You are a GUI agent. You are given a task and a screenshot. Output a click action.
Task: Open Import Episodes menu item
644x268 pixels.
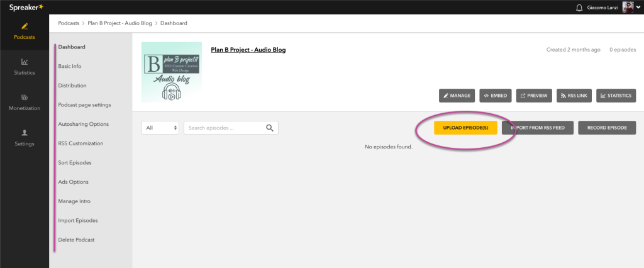(x=78, y=221)
